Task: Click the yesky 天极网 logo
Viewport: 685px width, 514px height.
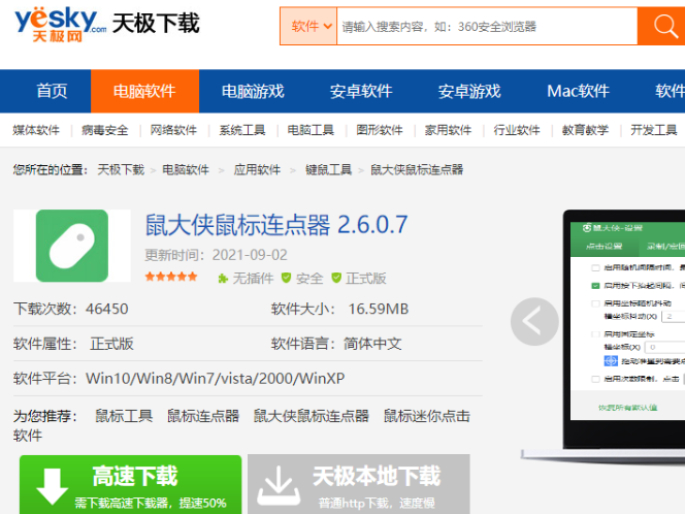Action: [60, 24]
